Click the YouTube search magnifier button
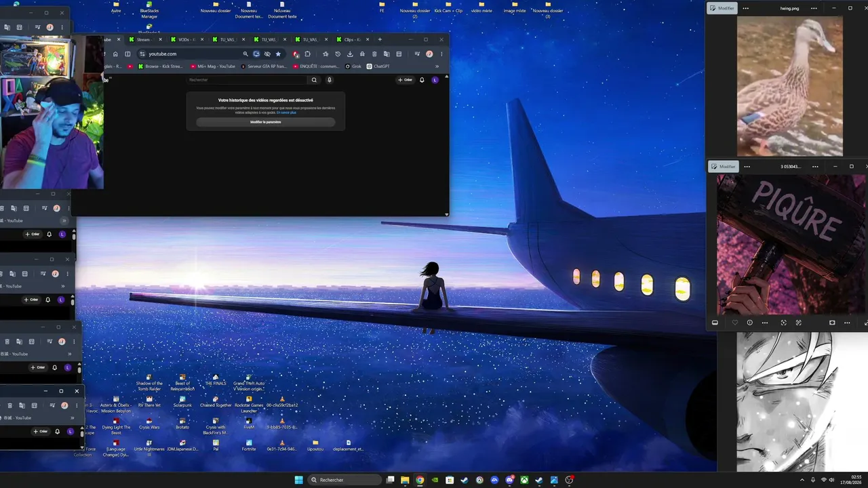This screenshot has width=868, height=488. [314, 80]
